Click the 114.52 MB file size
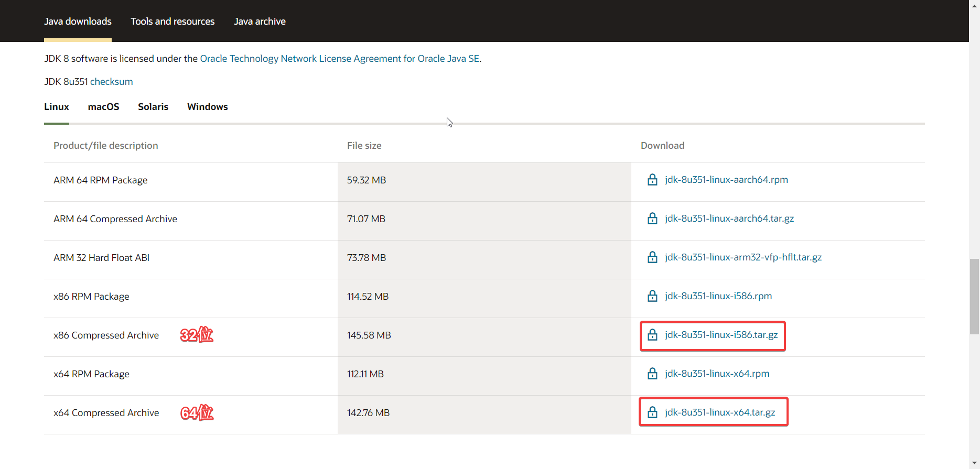Viewport: 980px width, 469px height. (x=368, y=297)
